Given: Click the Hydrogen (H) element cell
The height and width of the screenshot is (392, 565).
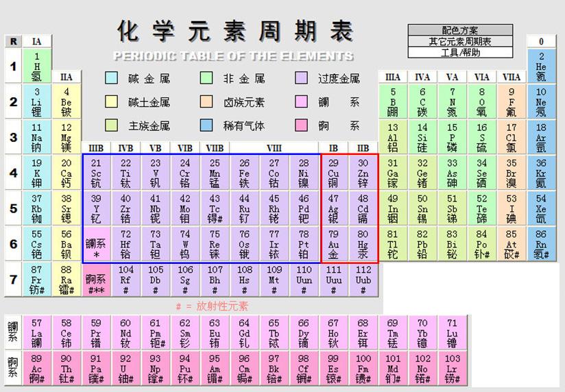Looking at the screenshot, I should coord(36,66).
